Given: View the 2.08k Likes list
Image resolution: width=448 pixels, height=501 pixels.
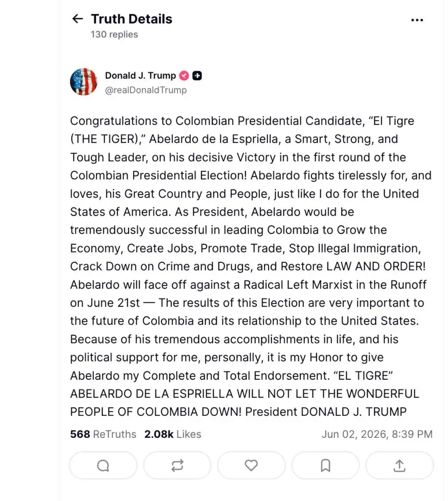Looking at the screenshot, I should pyautogui.click(x=173, y=434).
